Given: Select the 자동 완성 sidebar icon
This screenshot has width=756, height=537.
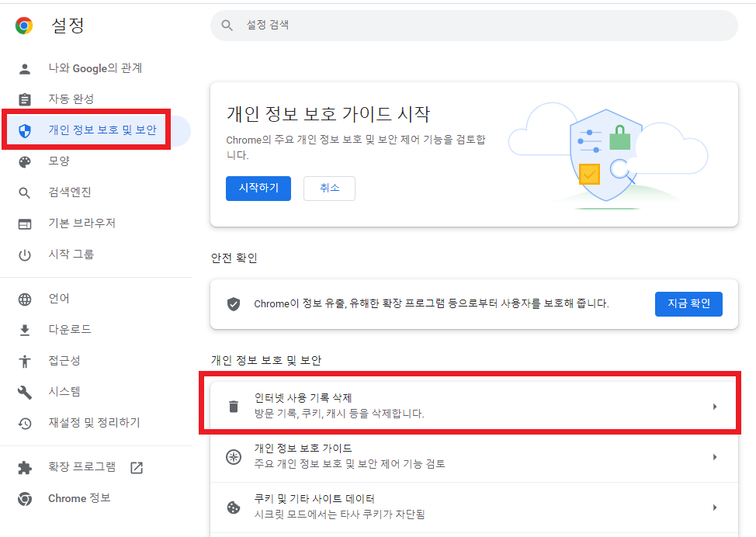Looking at the screenshot, I should click(x=23, y=99).
